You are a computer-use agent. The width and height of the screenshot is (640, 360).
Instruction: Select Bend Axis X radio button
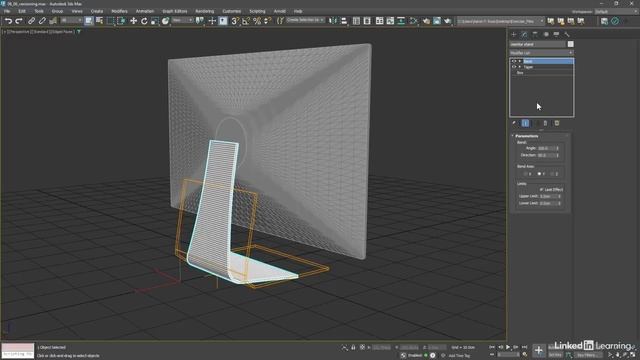[x=525, y=174]
